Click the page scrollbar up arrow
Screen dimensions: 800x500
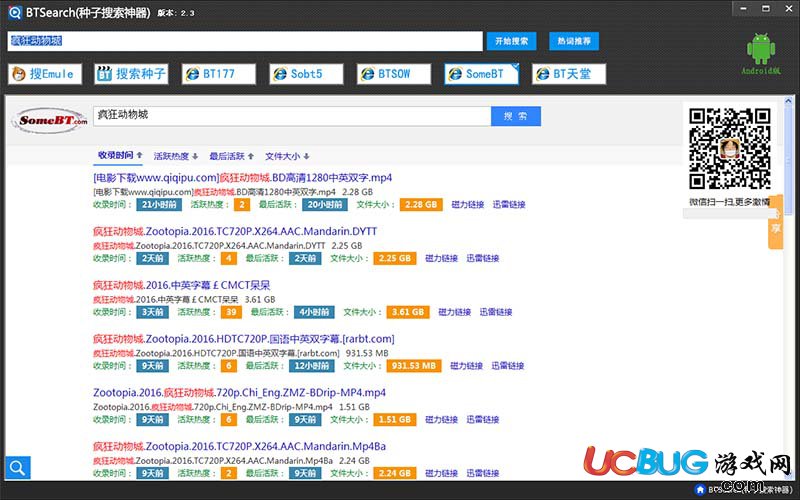[788, 102]
